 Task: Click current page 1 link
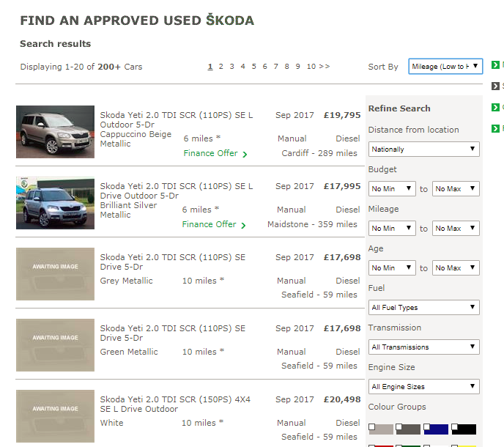tap(210, 67)
